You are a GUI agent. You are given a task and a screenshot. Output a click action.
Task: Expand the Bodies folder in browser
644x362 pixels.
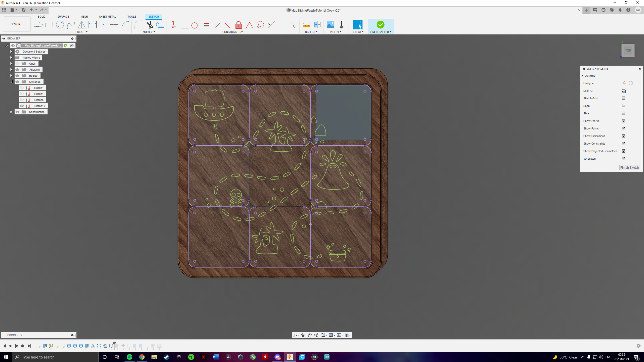pos(11,76)
